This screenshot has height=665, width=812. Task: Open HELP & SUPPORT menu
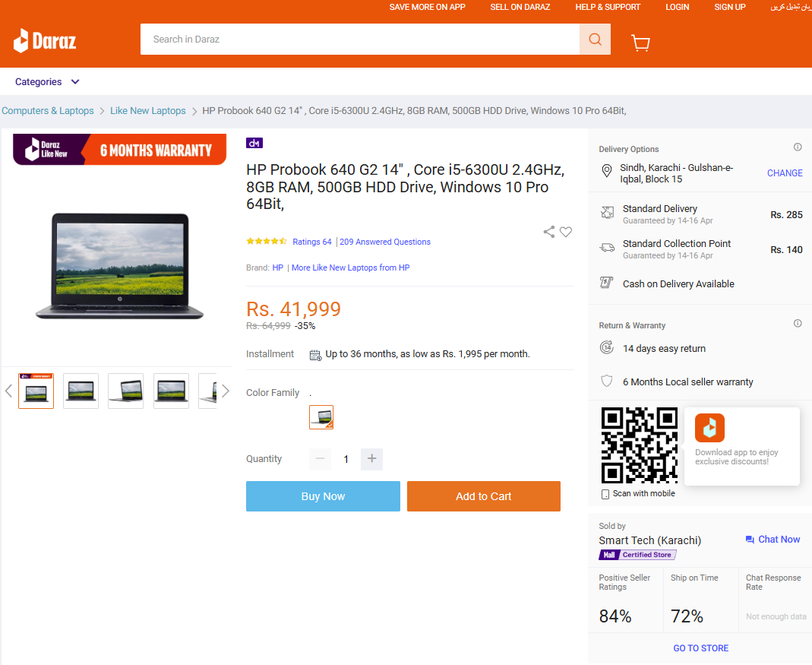(x=608, y=8)
